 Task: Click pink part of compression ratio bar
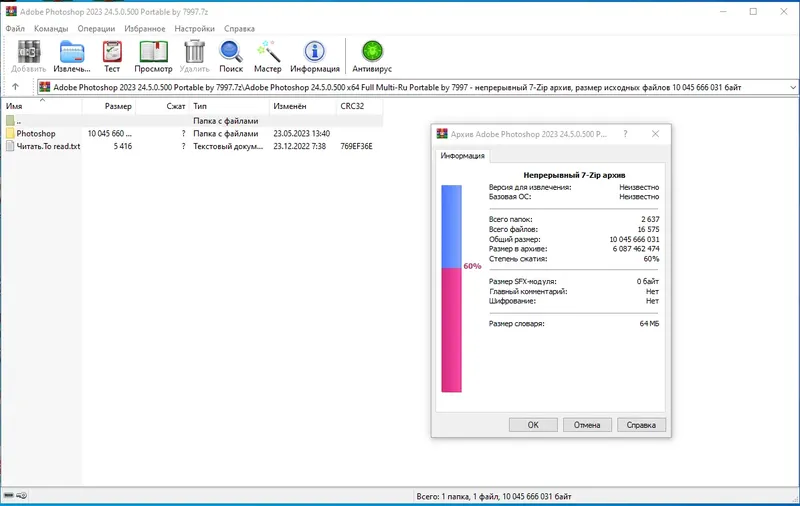(452, 330)
